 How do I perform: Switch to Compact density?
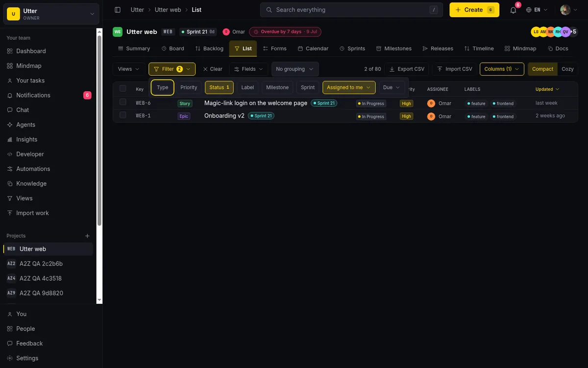point(542,69)
